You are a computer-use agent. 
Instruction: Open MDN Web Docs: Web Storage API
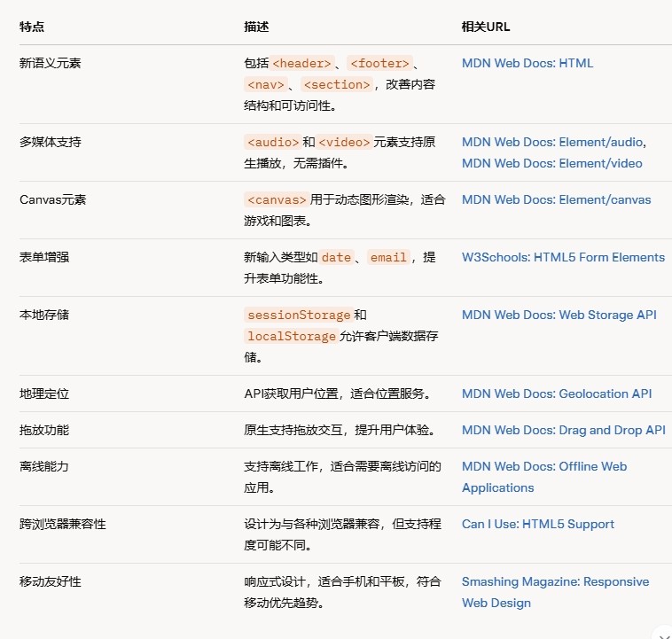559,315
